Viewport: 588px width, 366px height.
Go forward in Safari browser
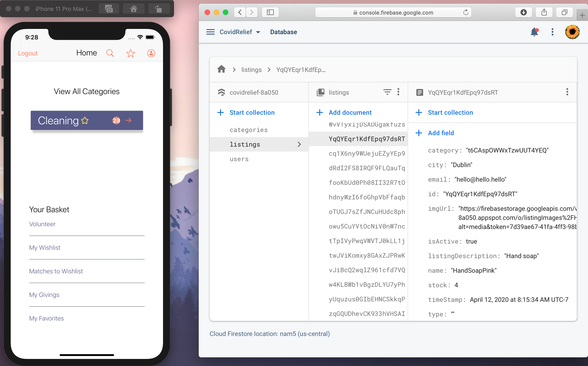(x=251, y=12)
